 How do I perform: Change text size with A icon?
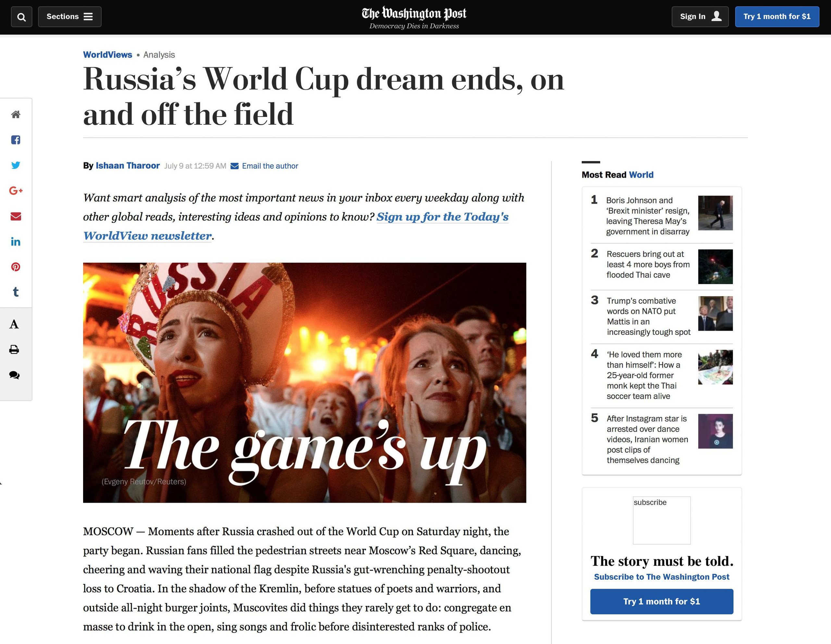(14, 324)
